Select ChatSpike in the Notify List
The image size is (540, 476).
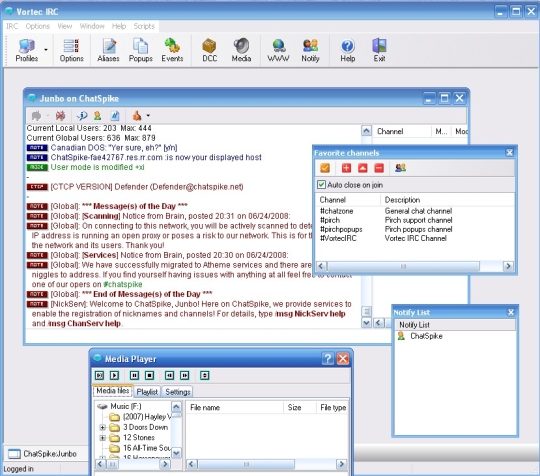(426, 336)
